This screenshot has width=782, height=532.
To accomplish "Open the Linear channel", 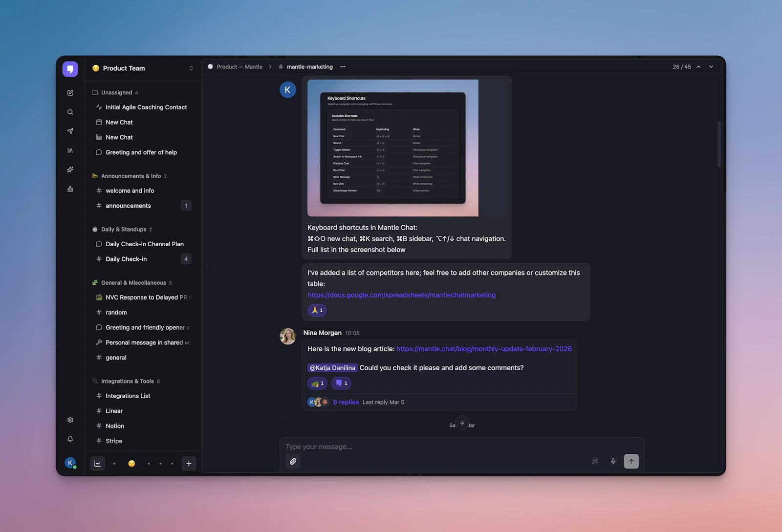I will coord(143,411).
